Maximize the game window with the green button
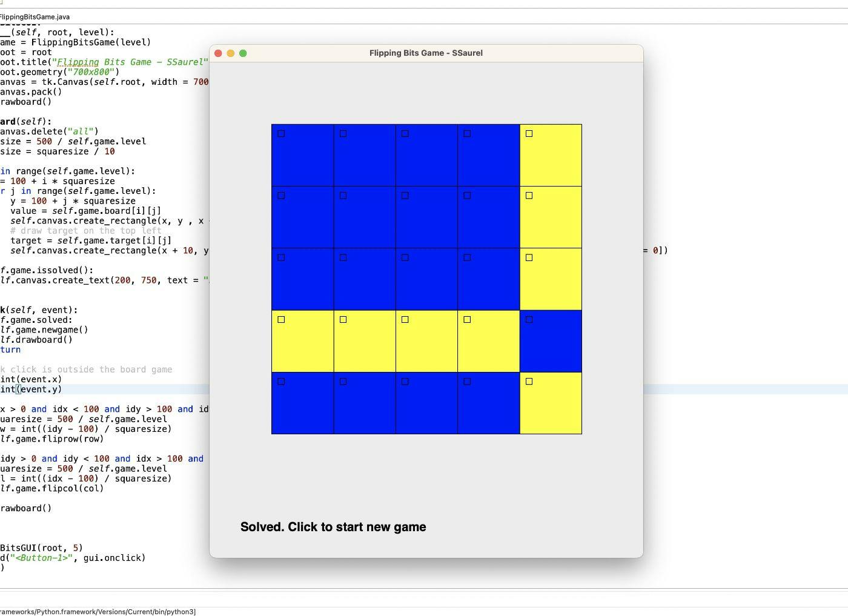848x616 pixels. [x=243, y=53]
